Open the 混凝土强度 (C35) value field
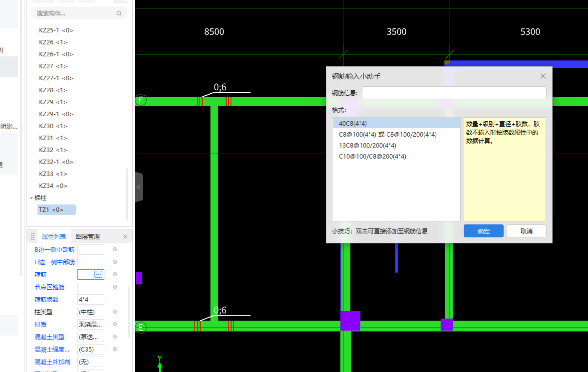The image size is (588, 372). 91,349
